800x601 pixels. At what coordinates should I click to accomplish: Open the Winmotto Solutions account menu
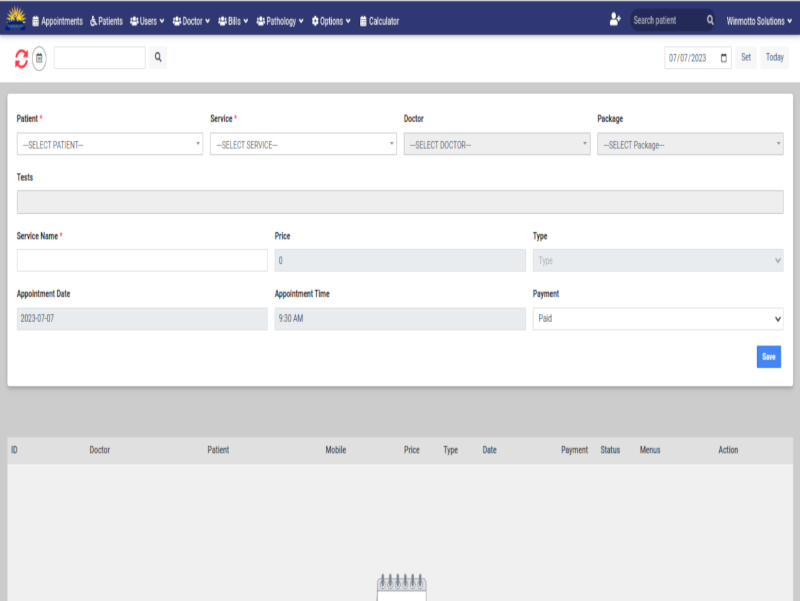(x=755, y=18)
